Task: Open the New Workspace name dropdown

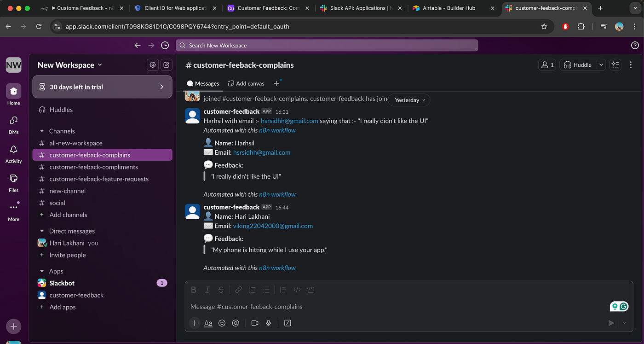Action: (70, 65)
